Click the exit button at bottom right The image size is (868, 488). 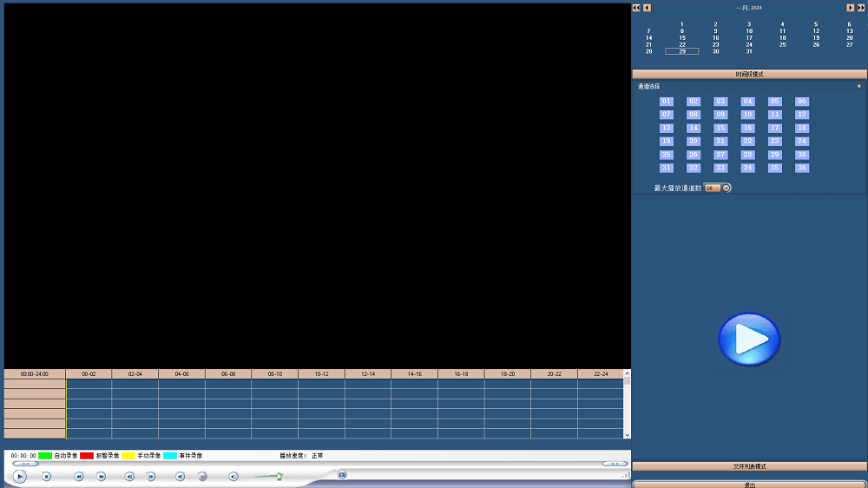coord(749,484)
